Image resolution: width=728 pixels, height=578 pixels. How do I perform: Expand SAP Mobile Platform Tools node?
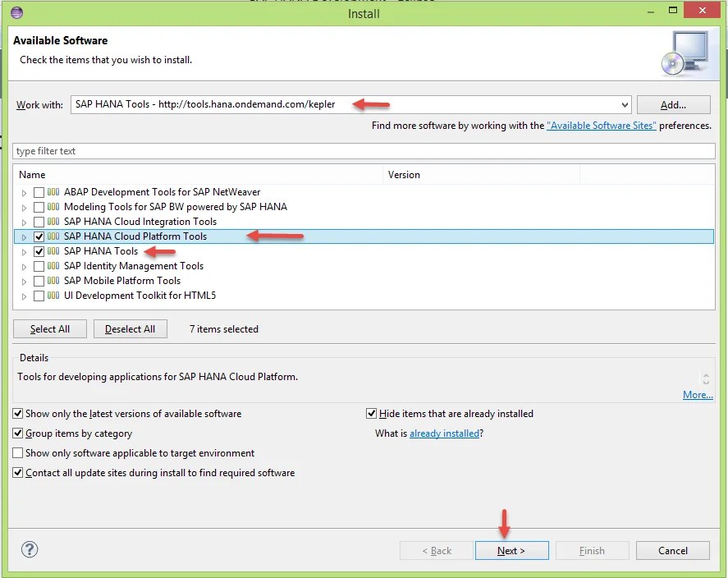[24, 282]
